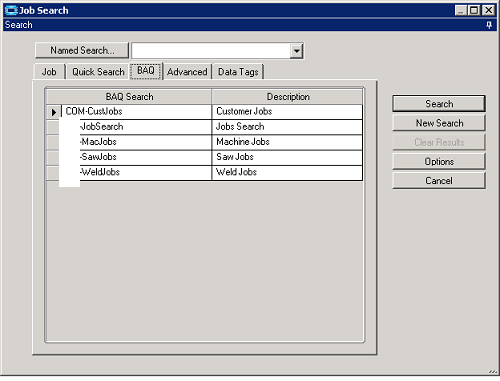Minimize the Job Search window
The width and height of the screenshot is (500, 381).
point(461,10)
